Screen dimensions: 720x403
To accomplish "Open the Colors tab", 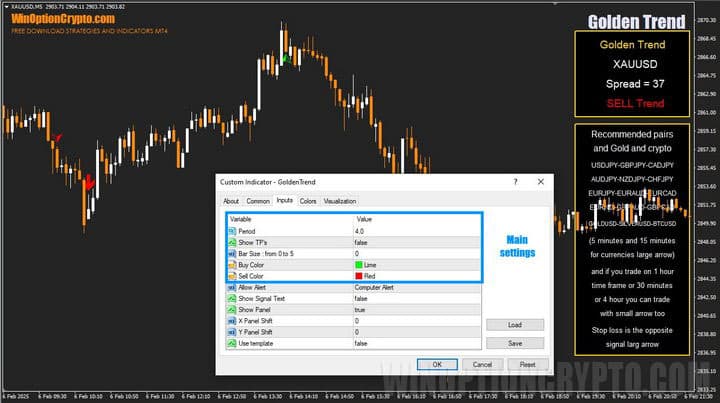I will pyautogui.click(x=308, y=201).
